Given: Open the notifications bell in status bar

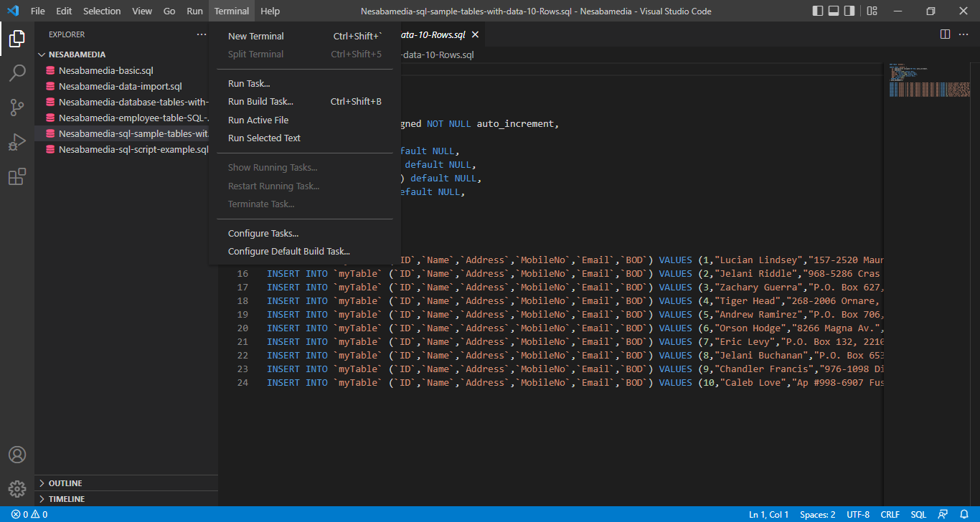Looking at the screenshot, I should pos(964,514).
